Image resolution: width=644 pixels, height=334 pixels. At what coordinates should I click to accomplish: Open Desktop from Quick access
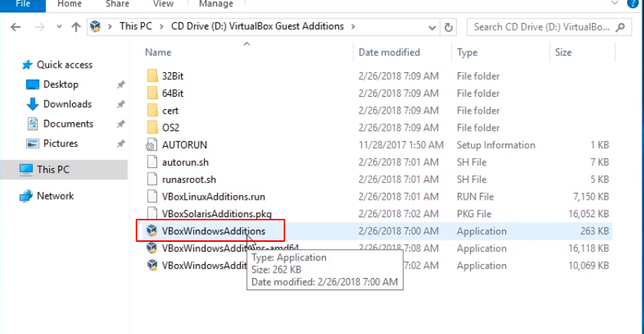(x=61, y=84)
